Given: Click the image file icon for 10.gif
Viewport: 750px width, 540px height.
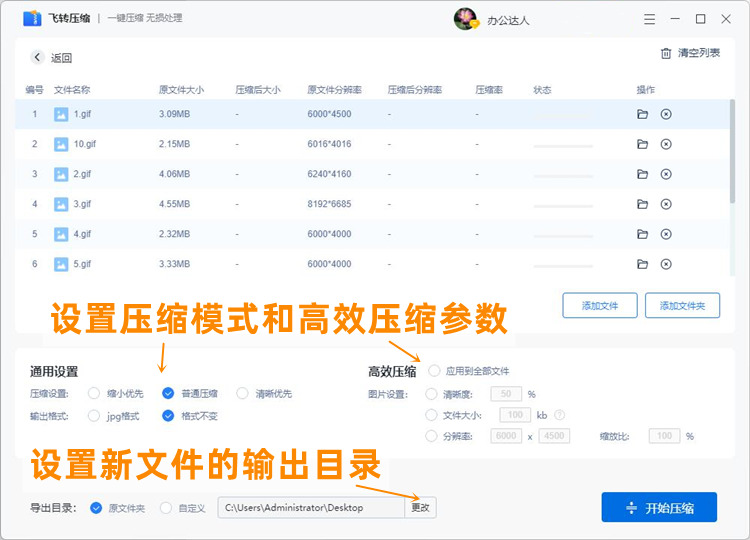Looking at the screenshot, I should (61, 144).
